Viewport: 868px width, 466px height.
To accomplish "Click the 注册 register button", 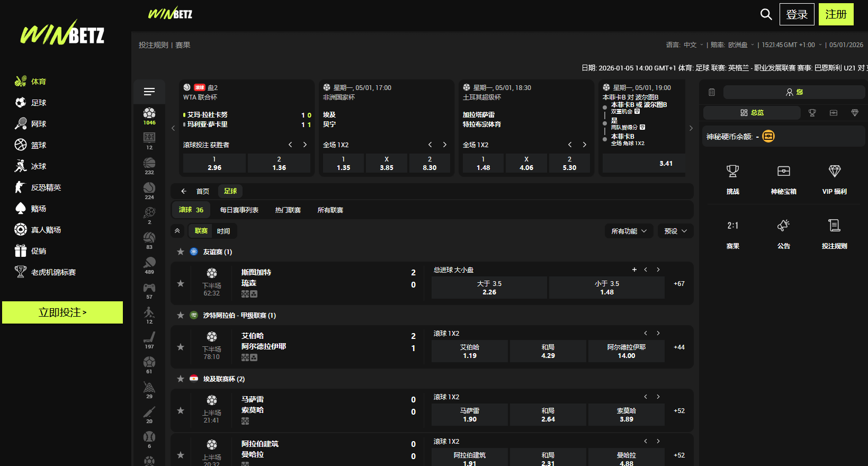I will [836, 14].
